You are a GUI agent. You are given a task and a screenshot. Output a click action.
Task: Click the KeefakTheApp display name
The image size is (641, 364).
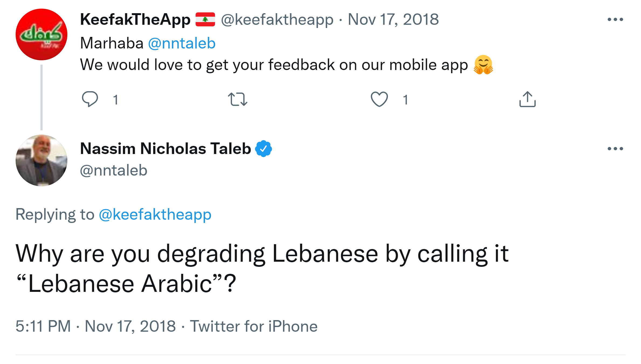tap(135, 19)
